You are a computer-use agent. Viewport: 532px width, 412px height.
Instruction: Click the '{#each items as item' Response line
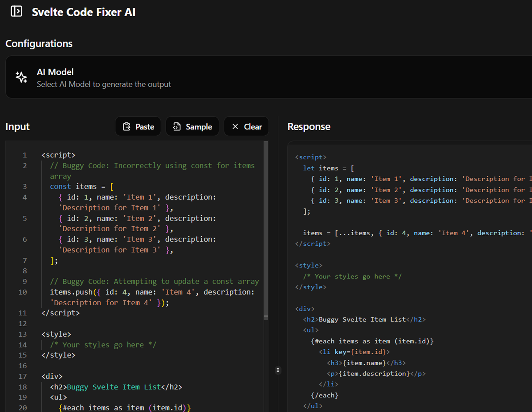pos(372,341)
